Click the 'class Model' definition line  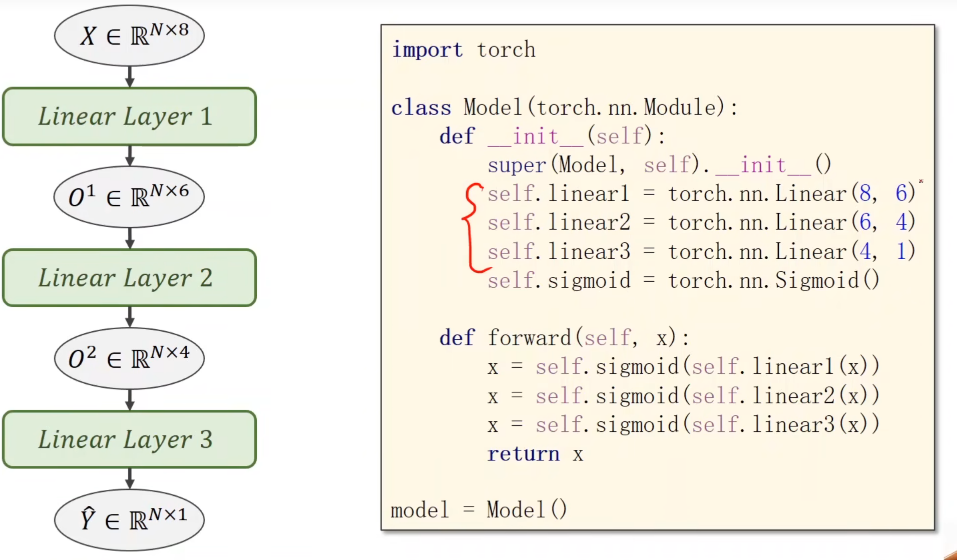point(564,107)
